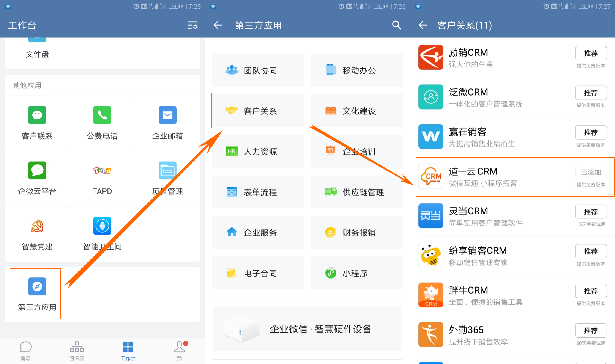
Task: Tap 推荐 button for 纷享销客CRM
Action: [591, 251]
